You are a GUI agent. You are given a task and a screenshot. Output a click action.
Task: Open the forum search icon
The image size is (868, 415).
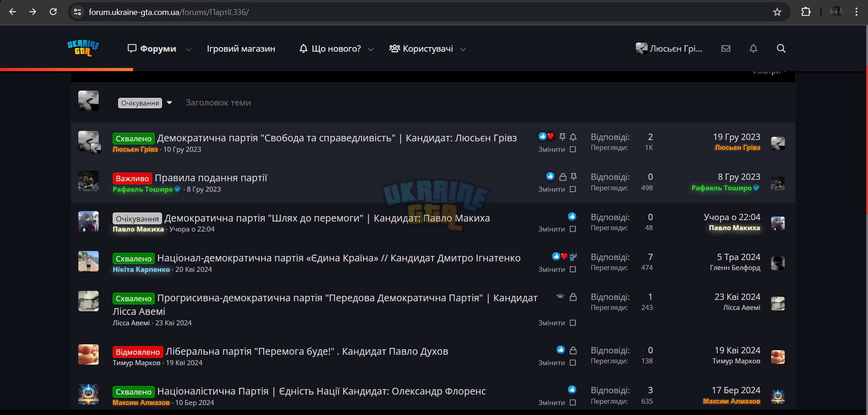(781, 48)
